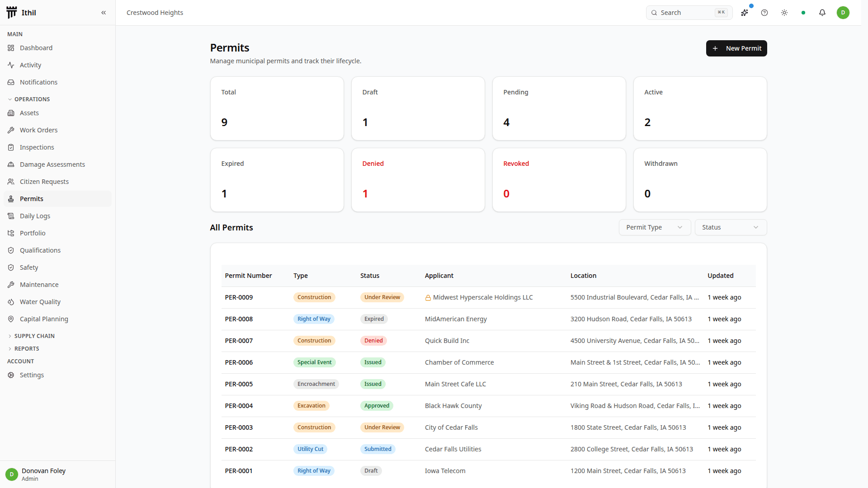Screen dimensions: 868x488
Task: Open Daily Logs from sidebar
Action: click(x=57, y=216)
